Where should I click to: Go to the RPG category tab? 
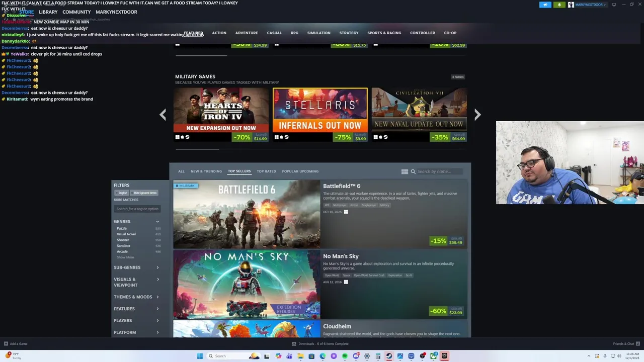tap(294, 33)
